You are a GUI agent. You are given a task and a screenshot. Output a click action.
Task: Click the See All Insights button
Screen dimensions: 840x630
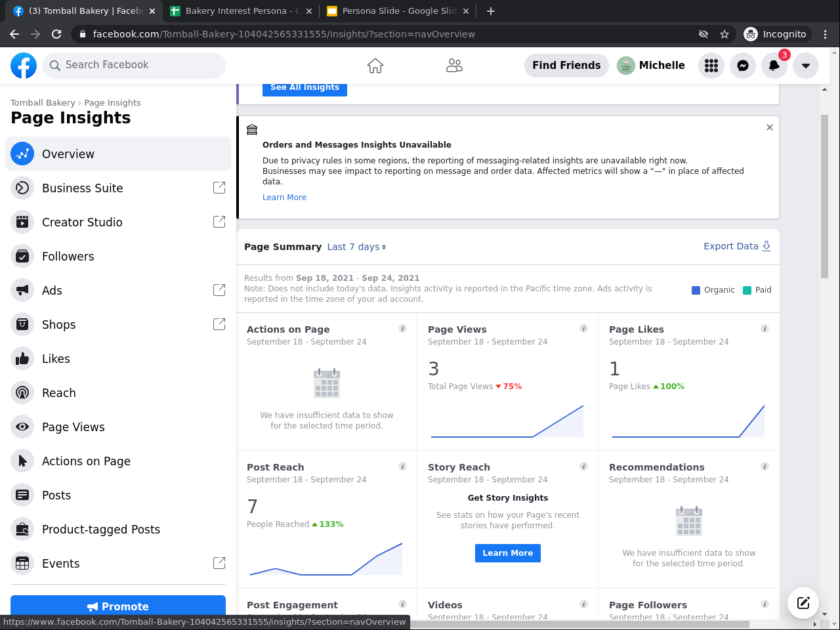click(304, 88)
